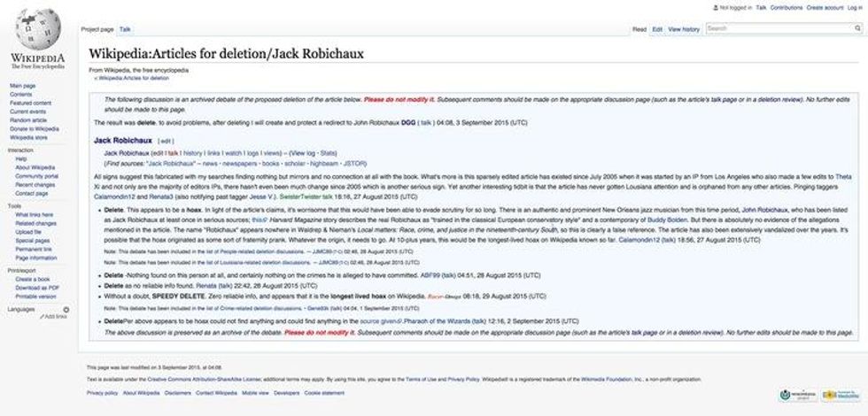868x416 pixels.
Task: Open Current events sidebar link
Action: coord(27,112)
